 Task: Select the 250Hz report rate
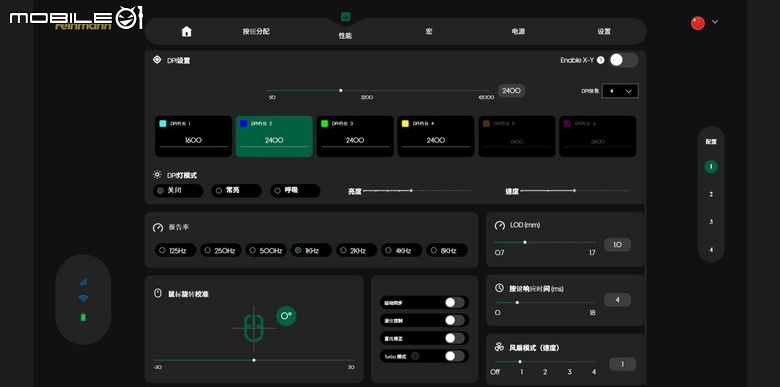pos(220,250)
